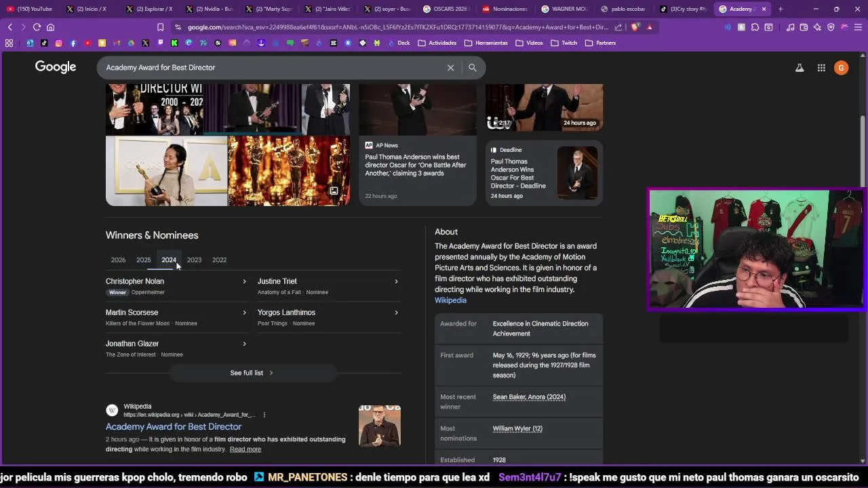Open the apps grid in bookmarks bar
Viewport: 868px width, 488px height.
tap(9, 43)
